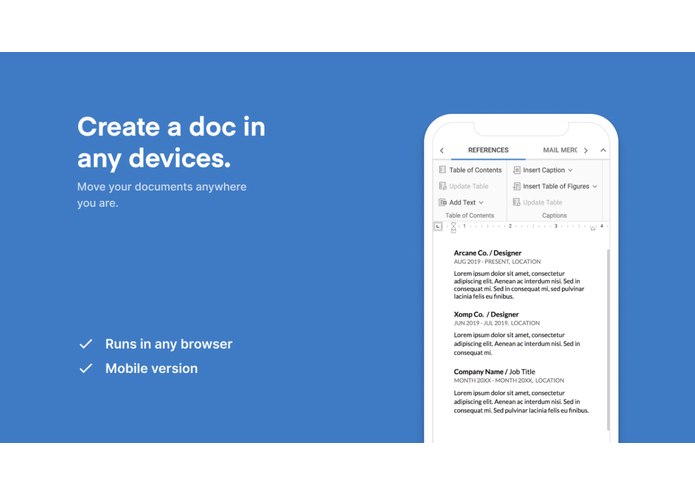
Task: Switch to the MAIL MERGE tab
Action: [560, 150]
